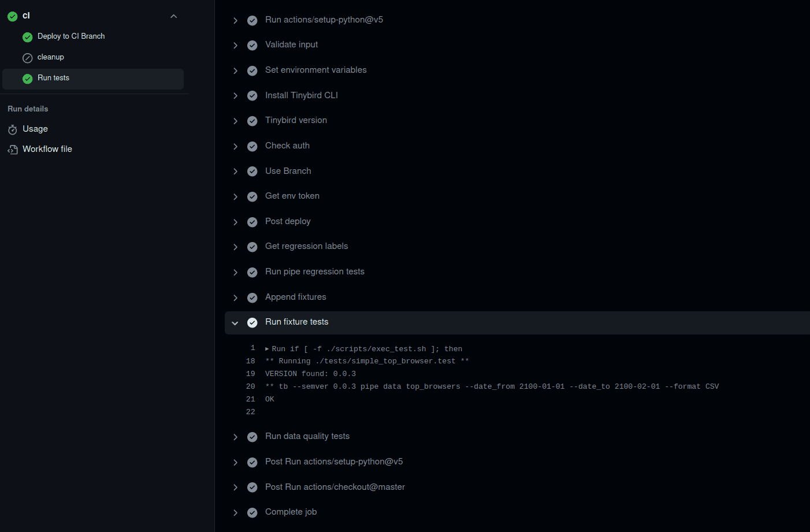
Task: Click success check icon for Check auth
Action: pyautogui.click(x=252, y=146)
